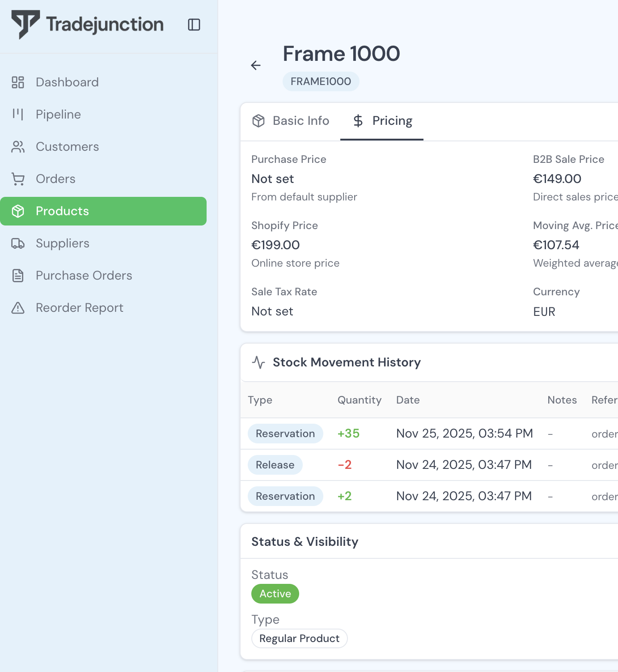This screenshot has width=618, height=672.
Task: Click the Shopify Price label
Action: (x=284, y=225)
